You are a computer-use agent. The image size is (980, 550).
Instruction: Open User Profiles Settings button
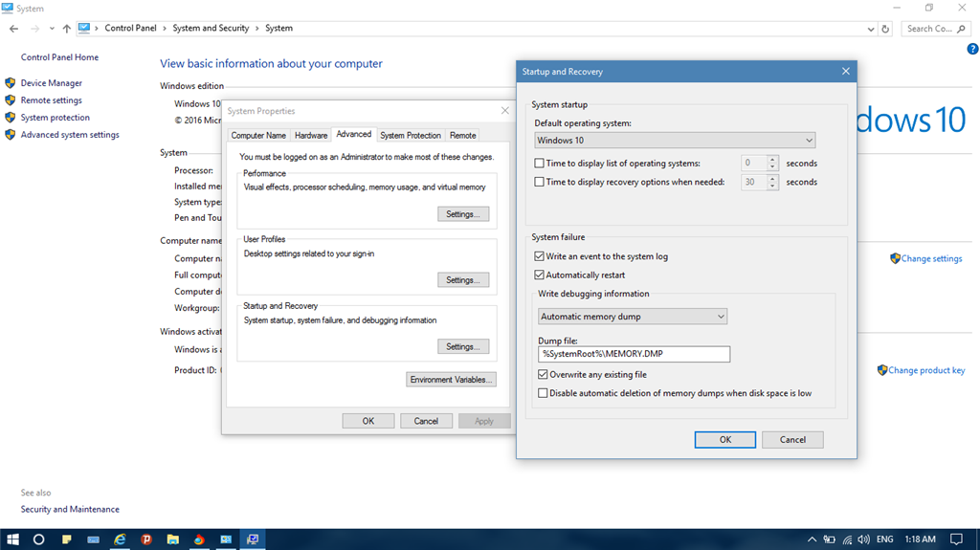click(463, 280)
